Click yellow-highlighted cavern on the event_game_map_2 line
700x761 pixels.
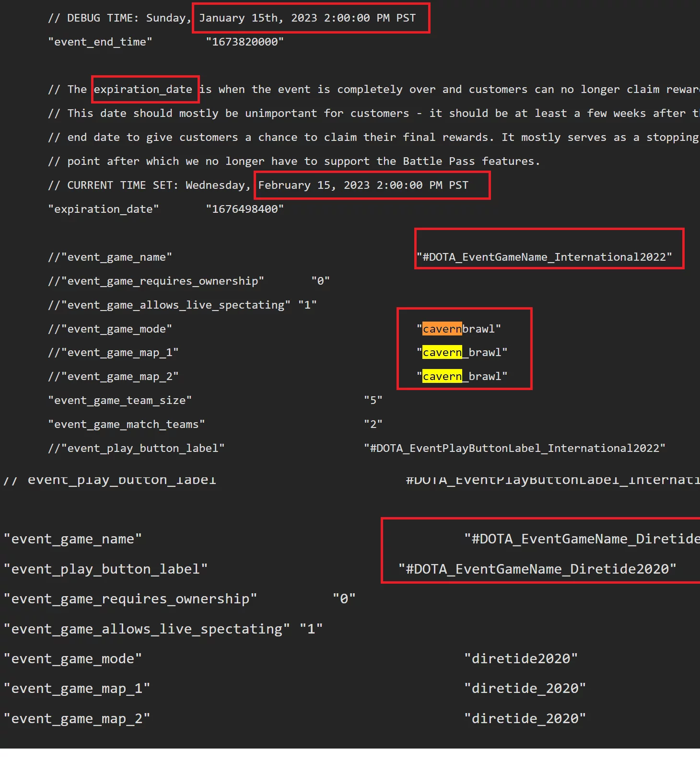pyautogui.click(x=442, y=377)
